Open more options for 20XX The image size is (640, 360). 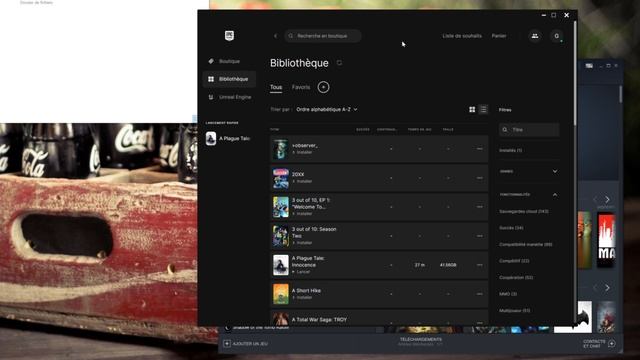coord(480,178)
